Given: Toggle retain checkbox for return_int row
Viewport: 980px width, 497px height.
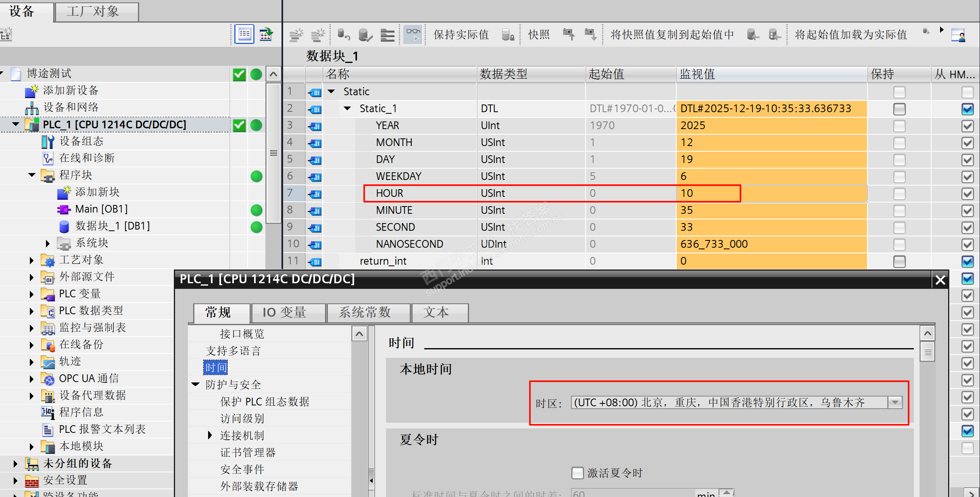Looking at the screenshot, I should click(x=899, y=261).
